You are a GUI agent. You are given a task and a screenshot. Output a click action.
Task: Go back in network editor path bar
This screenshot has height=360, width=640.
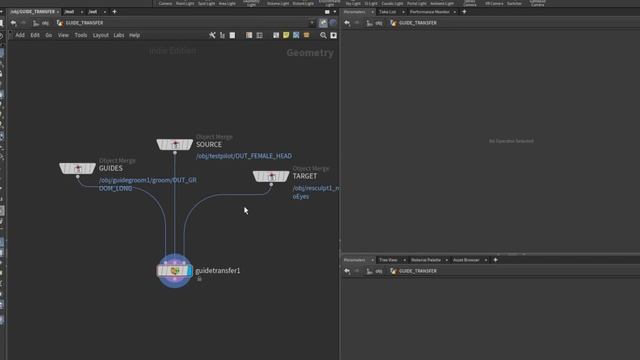pos(13,23)
